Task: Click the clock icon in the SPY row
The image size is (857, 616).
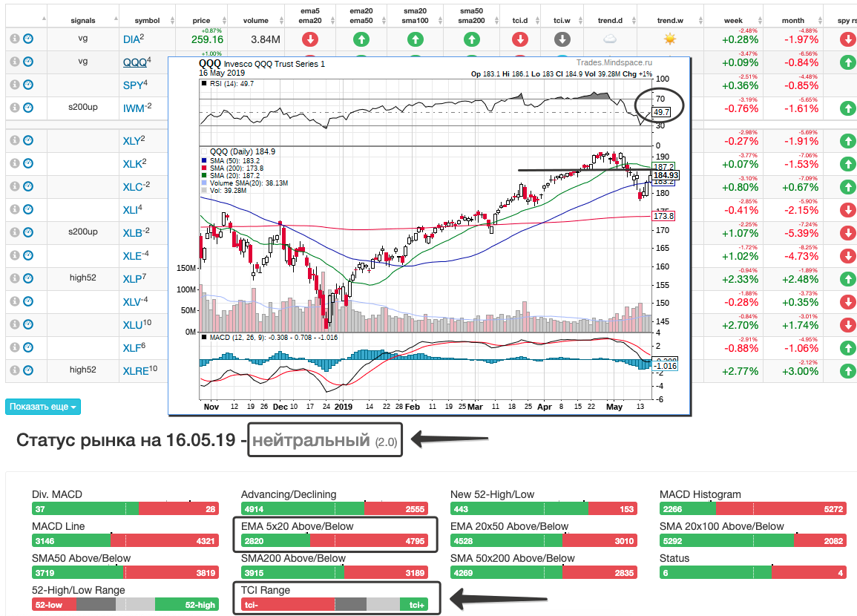Action: coord(28,85)
